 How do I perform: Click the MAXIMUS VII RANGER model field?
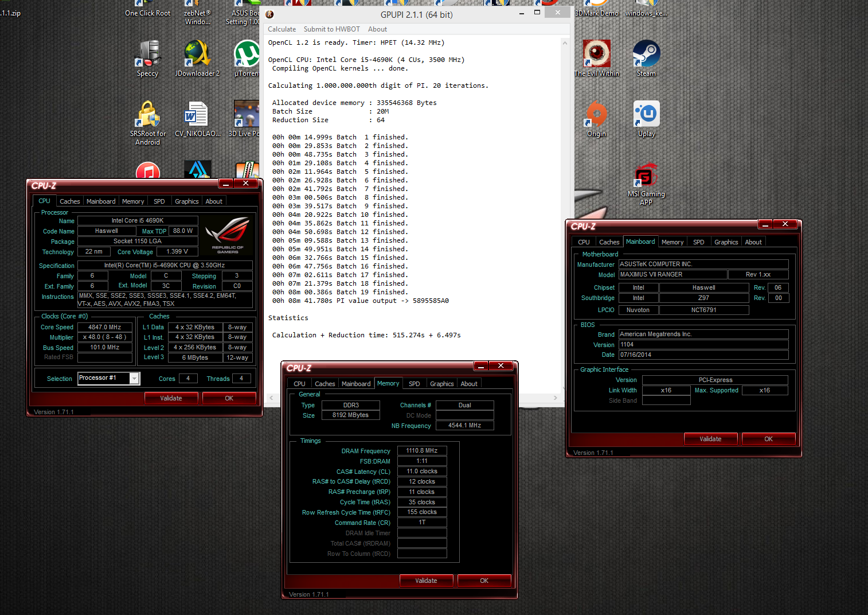click(x=673, y=275)
